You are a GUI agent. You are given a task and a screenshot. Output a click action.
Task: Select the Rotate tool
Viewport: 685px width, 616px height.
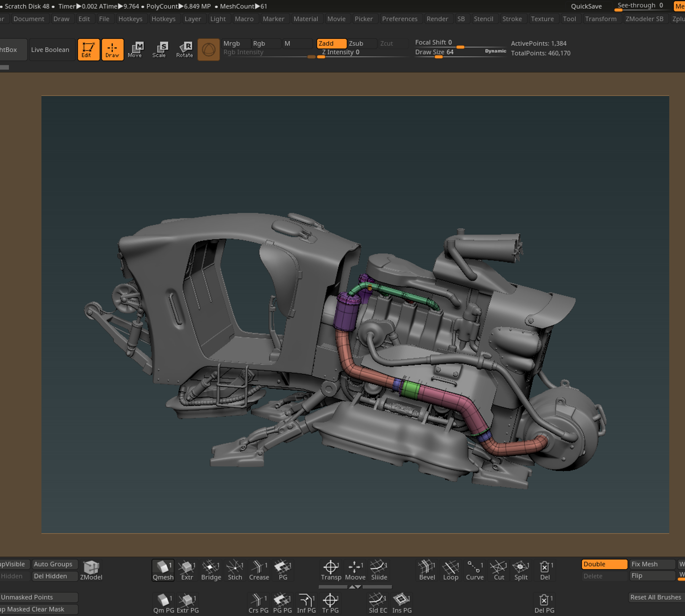[184, 49]
